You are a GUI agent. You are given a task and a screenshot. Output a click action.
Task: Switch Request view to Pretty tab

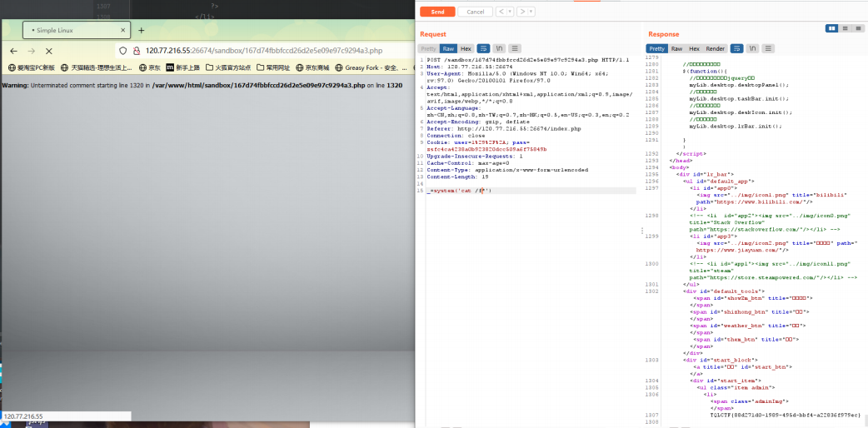coord(428,49)
